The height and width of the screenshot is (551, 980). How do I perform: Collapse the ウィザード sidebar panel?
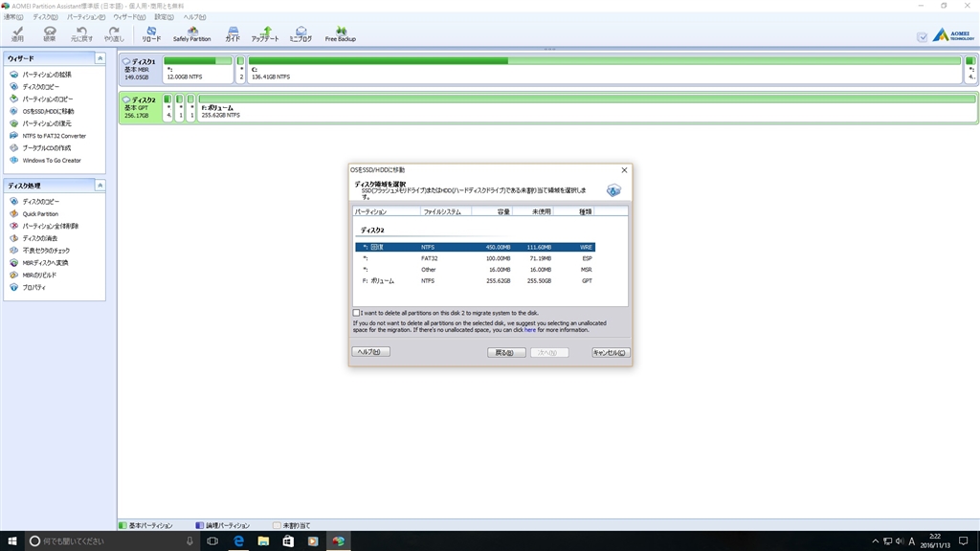100,58
